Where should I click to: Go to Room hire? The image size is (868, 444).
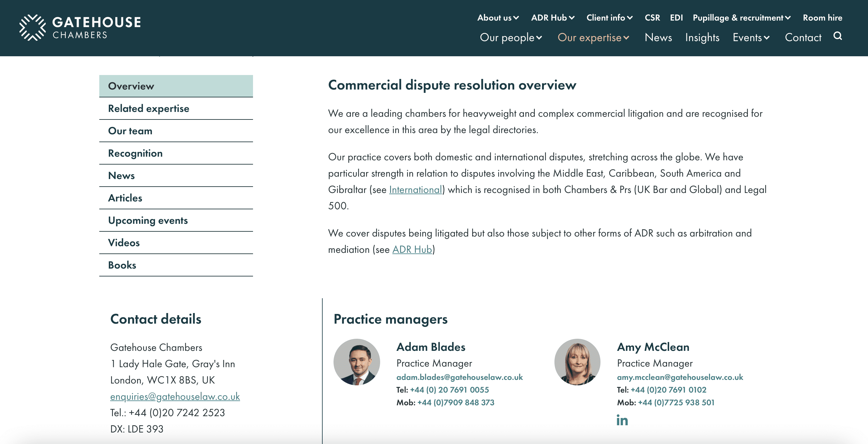coord(822,18)
